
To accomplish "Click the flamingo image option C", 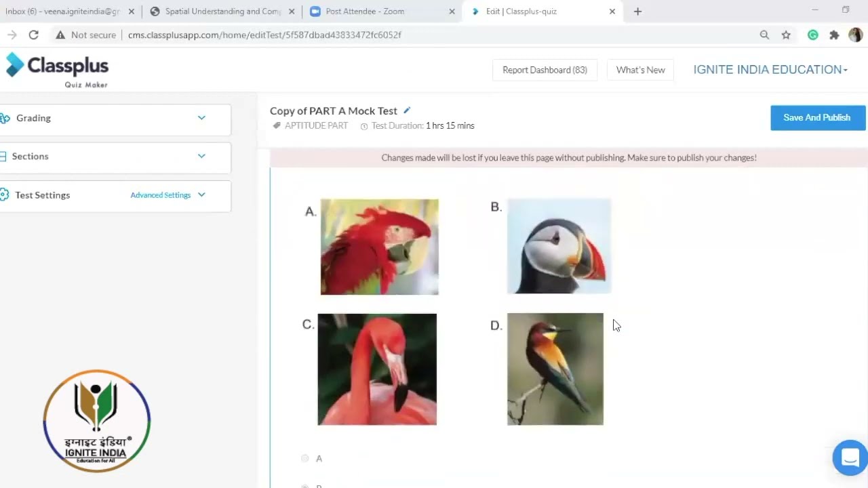I will coord(377,369).
